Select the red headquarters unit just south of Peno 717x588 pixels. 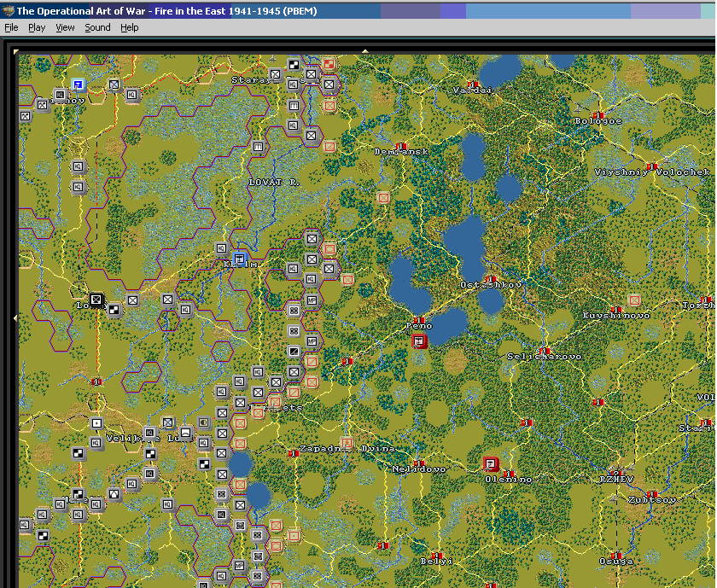point(419,341)
